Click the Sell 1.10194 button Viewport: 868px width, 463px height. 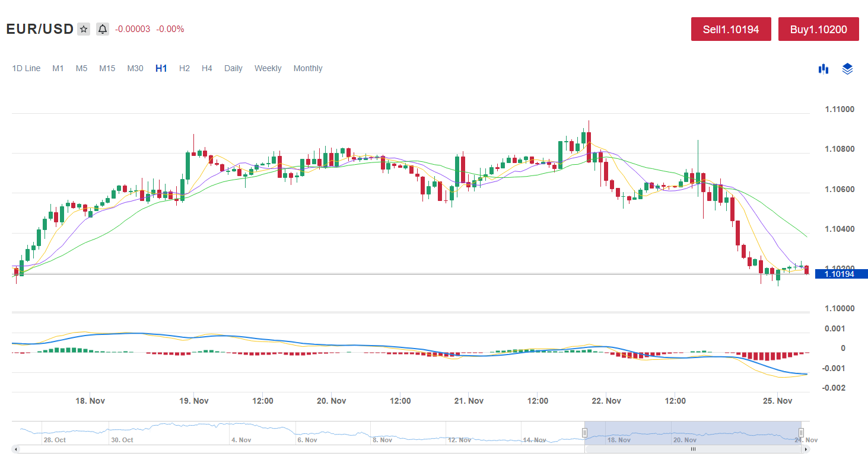[731, 29]
